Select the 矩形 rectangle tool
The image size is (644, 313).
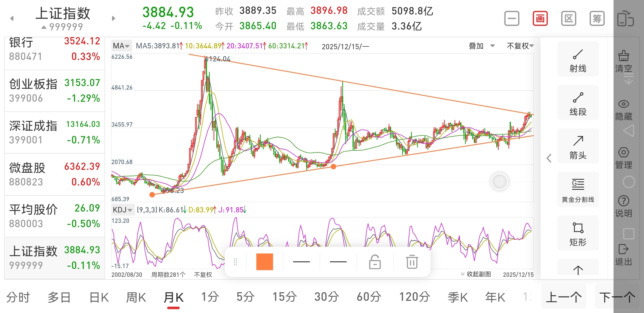pyautogui.click(x=578, y=233)
